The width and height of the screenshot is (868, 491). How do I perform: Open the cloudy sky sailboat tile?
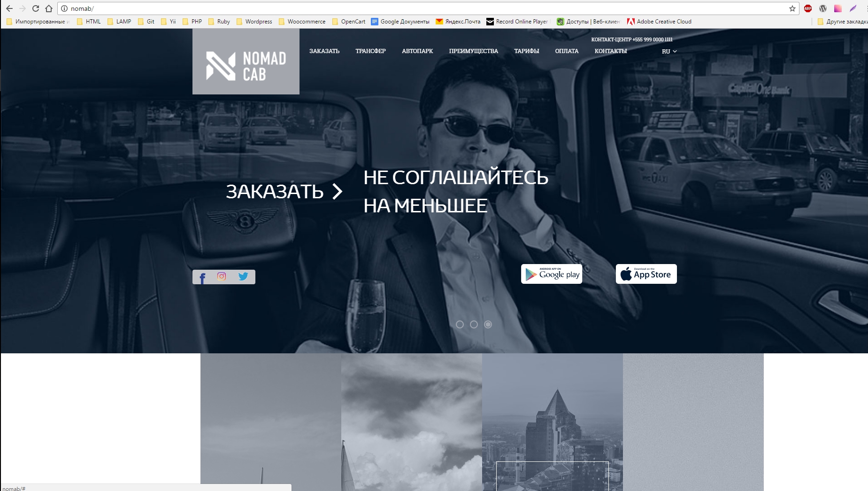(412, 422)
